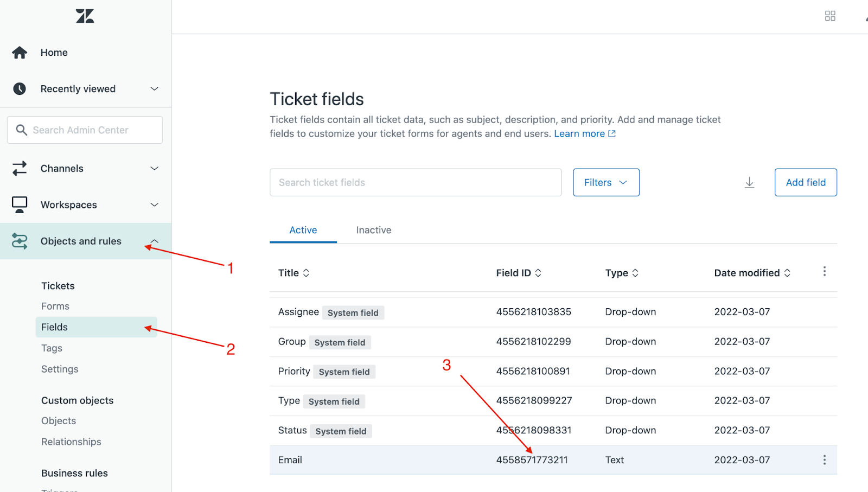
Task: Select the Home icon in sidebar
Action: 20,52
